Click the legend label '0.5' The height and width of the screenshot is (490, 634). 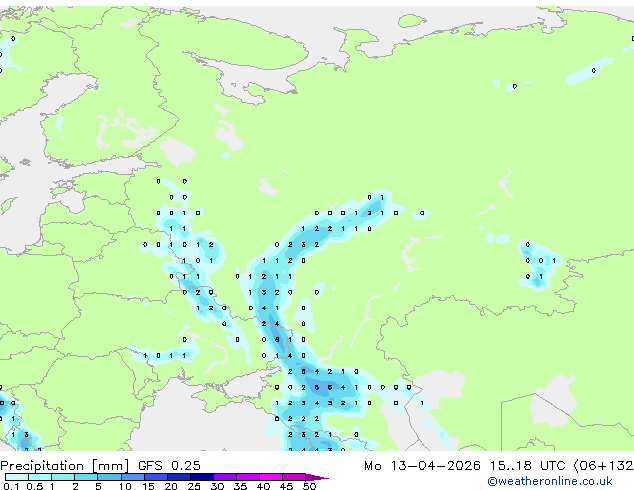click(x=34, y=486)
